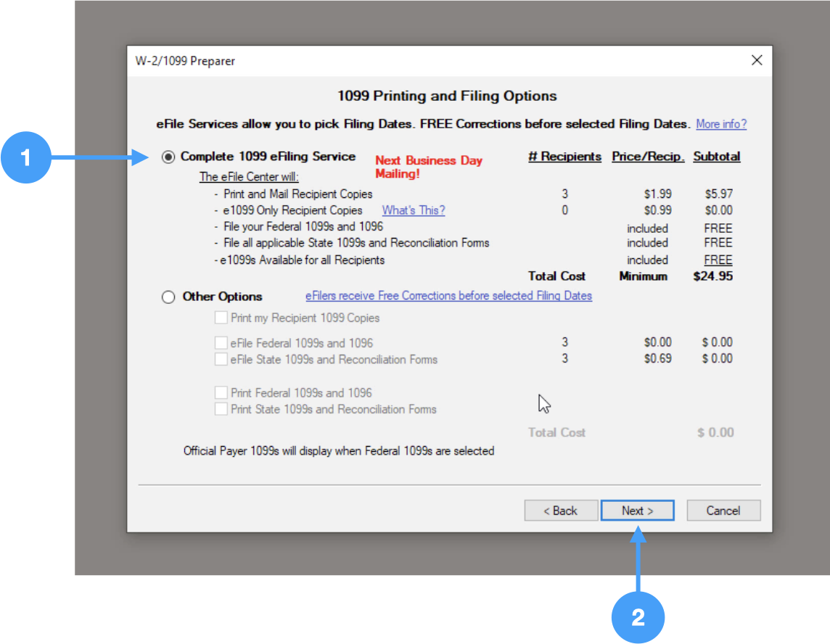Tick eFile State 1099s and Reconciliation Forms
The width and height of the screenshot is (830, 644).
[221, 359]
